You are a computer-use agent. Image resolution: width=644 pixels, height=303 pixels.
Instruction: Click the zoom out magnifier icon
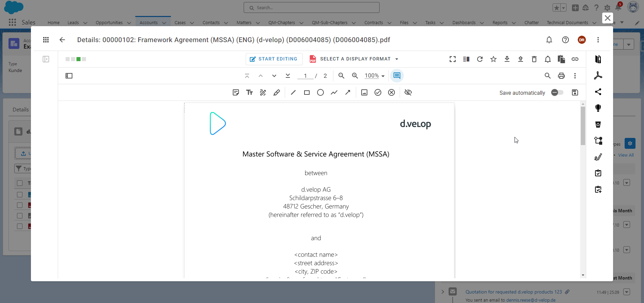pos(341,76)
